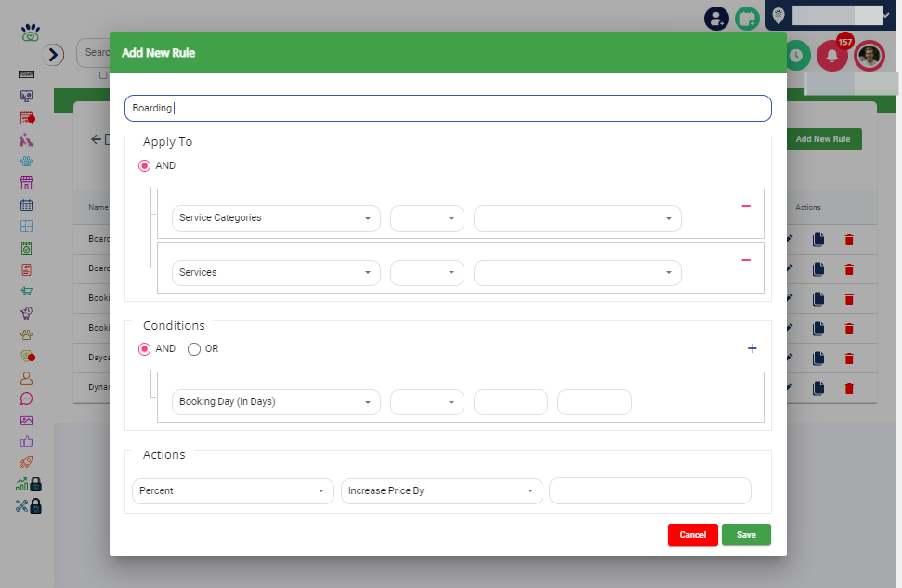Select OR radio under Conditions
The width and height of the screenshot is (902, 588).
tap(194, 349)
